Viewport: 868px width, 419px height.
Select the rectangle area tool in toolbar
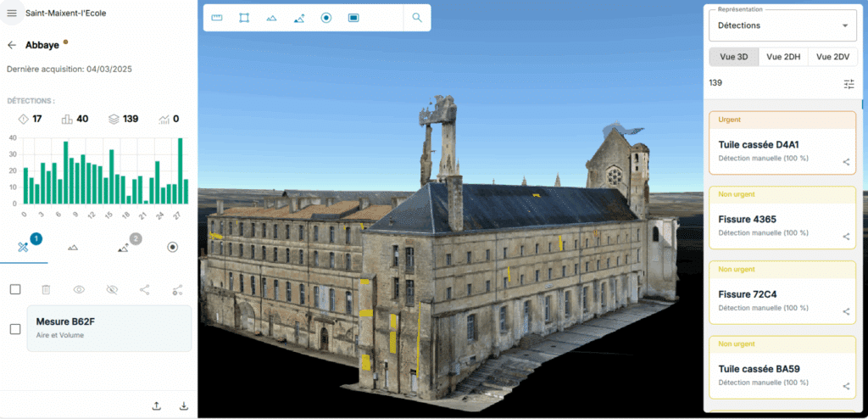pyautogui.click(x=244, y=18)
